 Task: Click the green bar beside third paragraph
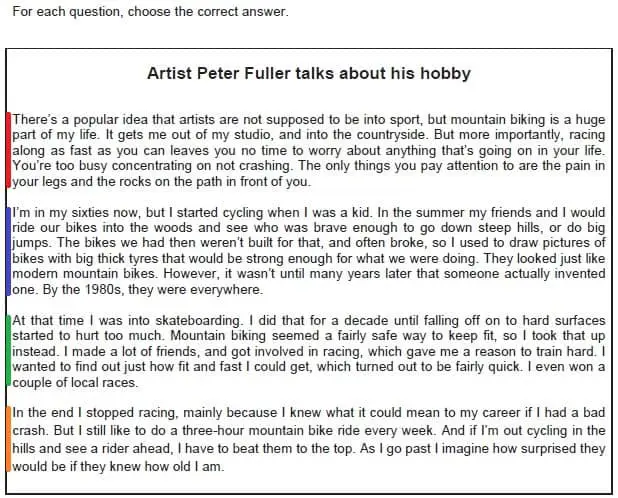8,350
